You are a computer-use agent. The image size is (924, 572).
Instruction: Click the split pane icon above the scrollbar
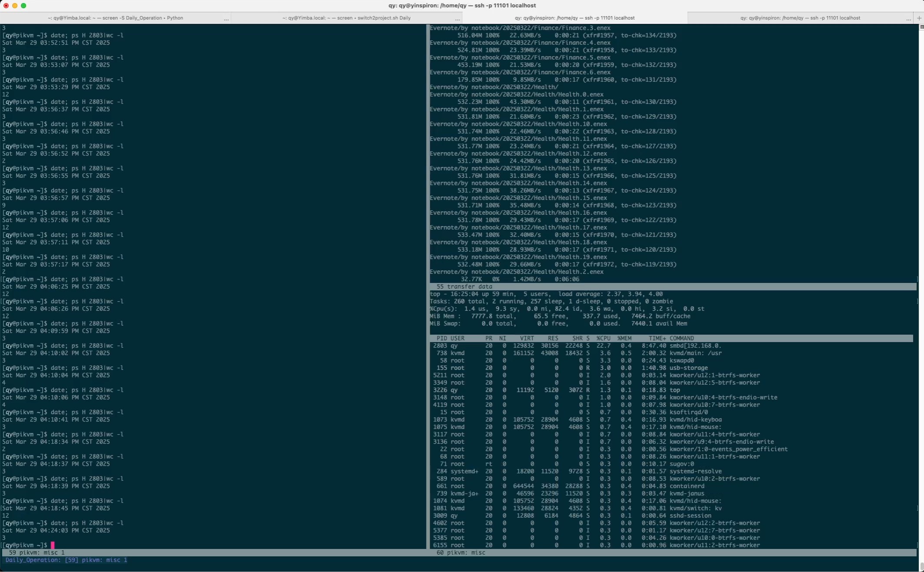pyautogui.click(x=921, y=27)
